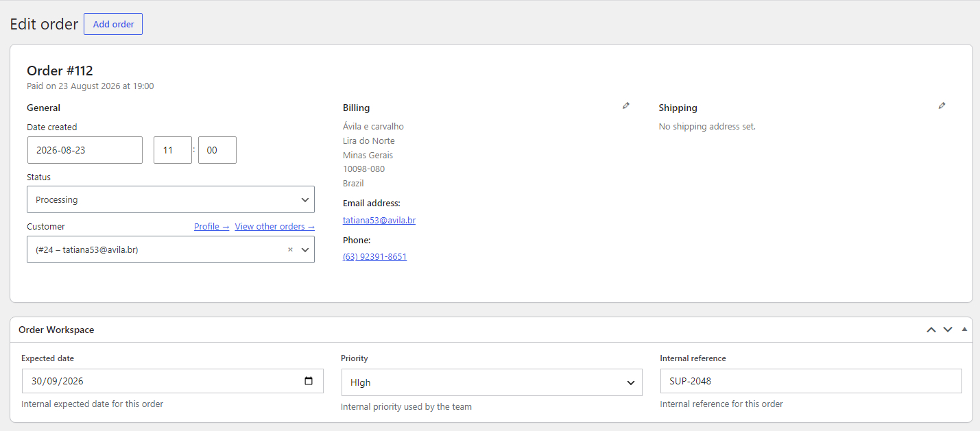Click the Expected date input field
980x431 pixels.
click(x=173, y=381)
